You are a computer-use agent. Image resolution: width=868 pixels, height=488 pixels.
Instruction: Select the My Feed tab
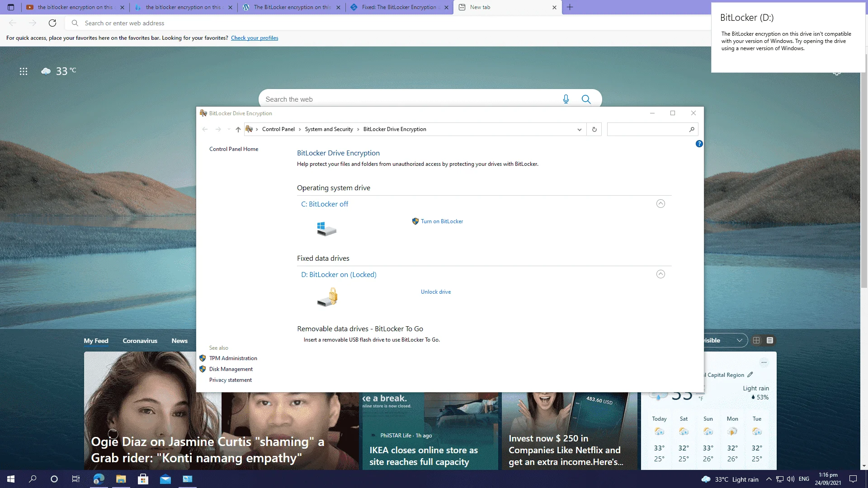(x=96, y=341)
